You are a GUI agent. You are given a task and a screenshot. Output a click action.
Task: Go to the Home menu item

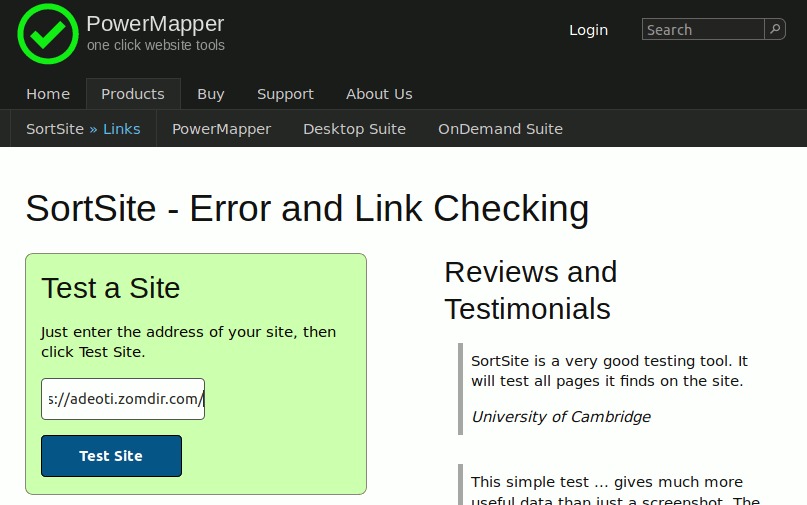coord(48,94)
